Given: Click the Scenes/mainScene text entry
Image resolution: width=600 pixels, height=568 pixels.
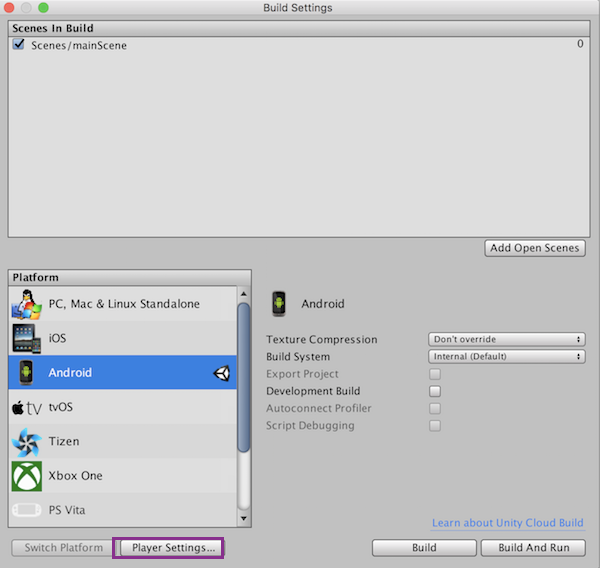Looking at the screenshot, I should pyautogui.click(x=79, y=46).
